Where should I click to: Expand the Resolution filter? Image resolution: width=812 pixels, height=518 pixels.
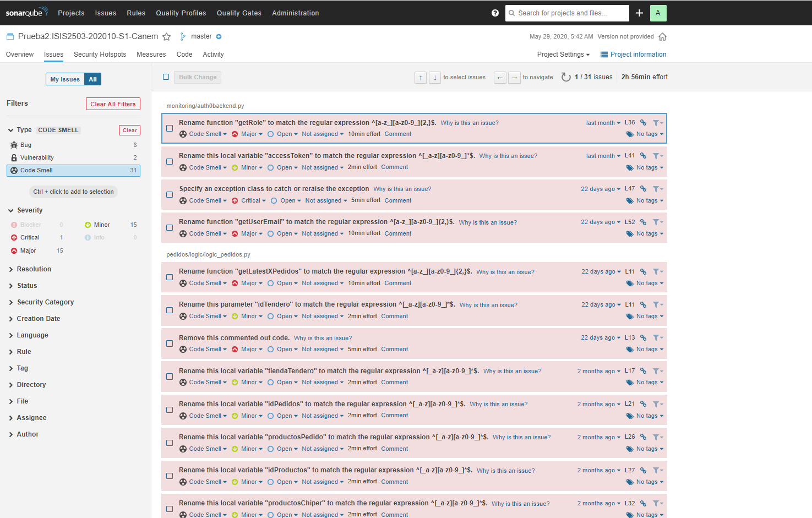pyautogui.click(x=34, y=269)
